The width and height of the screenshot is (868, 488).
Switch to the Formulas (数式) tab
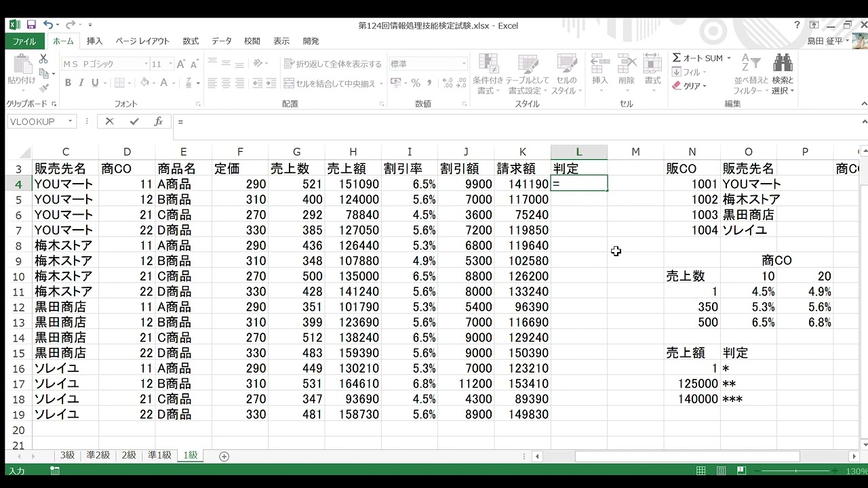(191, 41)
